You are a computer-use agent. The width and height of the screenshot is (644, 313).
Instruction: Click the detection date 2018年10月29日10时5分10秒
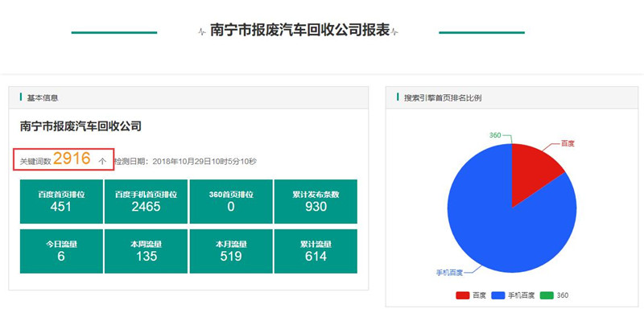[204, 162]
